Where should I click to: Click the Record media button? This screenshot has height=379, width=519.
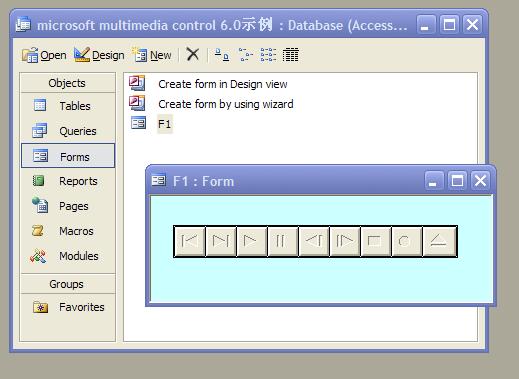click(x=407, y=241)
